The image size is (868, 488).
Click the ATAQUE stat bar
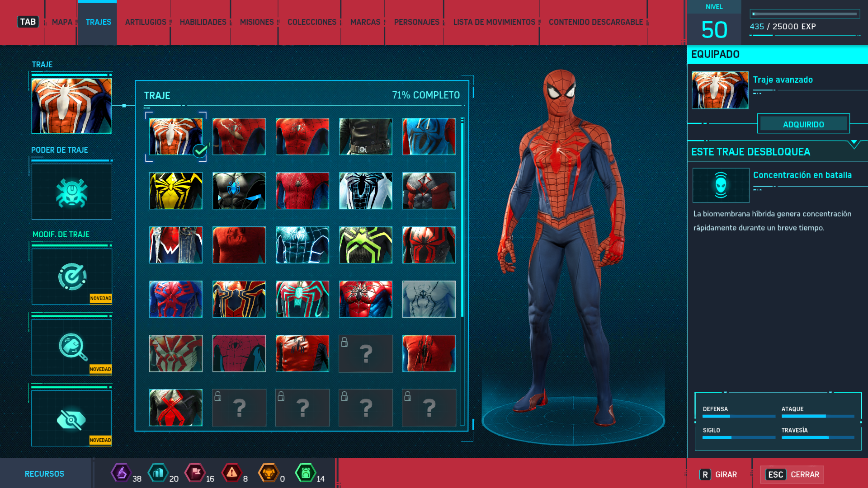click(818, 416)
